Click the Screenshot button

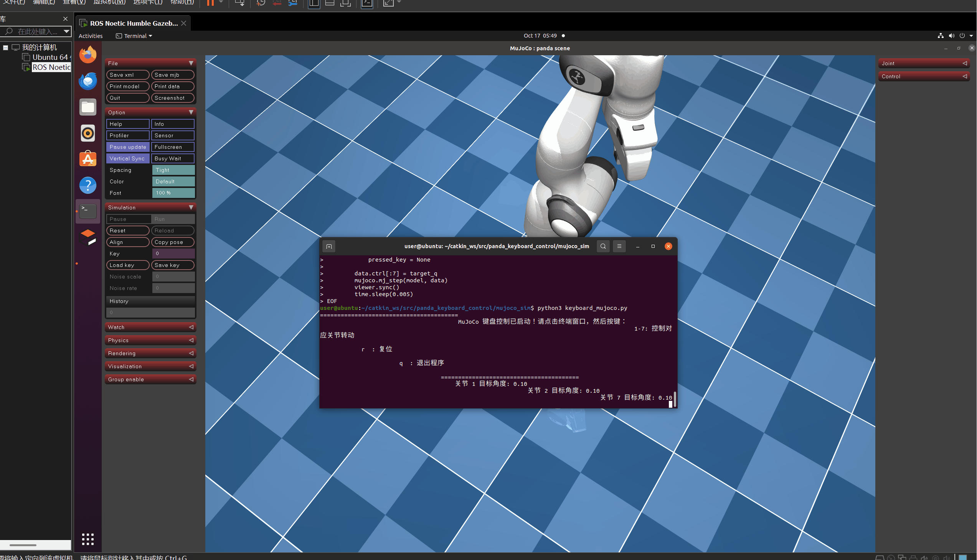pyautogui.click(x=173, y=98)
